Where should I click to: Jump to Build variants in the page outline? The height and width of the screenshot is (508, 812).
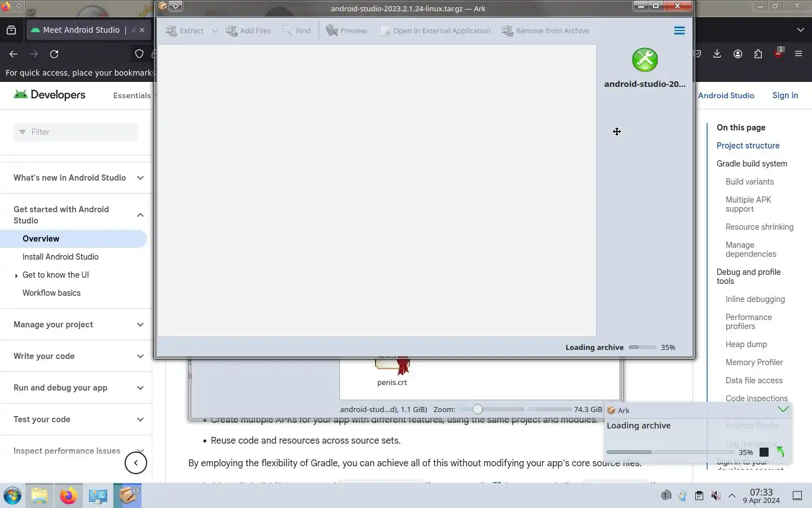click(x=749, y=182)
